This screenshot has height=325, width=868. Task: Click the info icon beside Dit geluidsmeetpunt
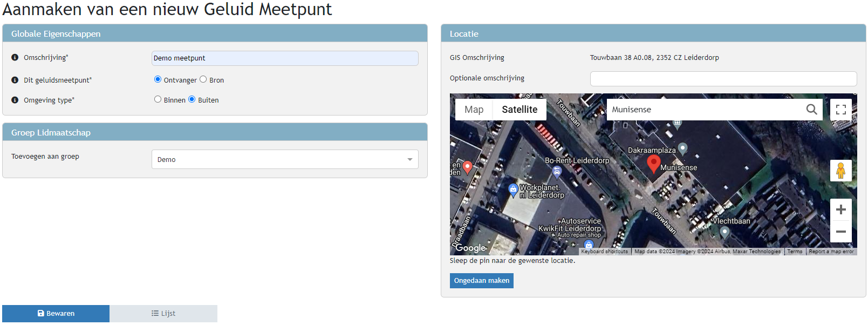tap(15, 80)
